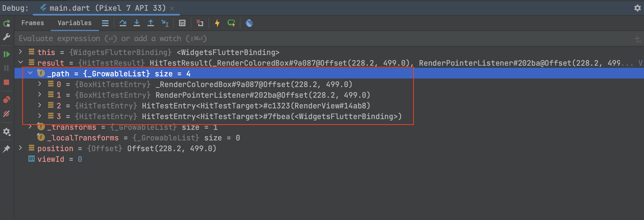Trigger Flutter Hot Reload lightning icon
The width and height of the screenshot is (644, 220).
pos(217,23)
